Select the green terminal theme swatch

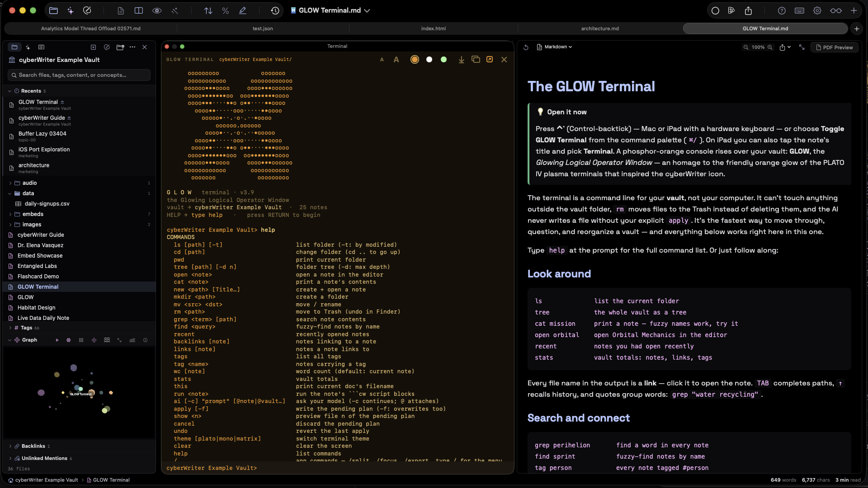pyautogui.click(x=443, y=60)
